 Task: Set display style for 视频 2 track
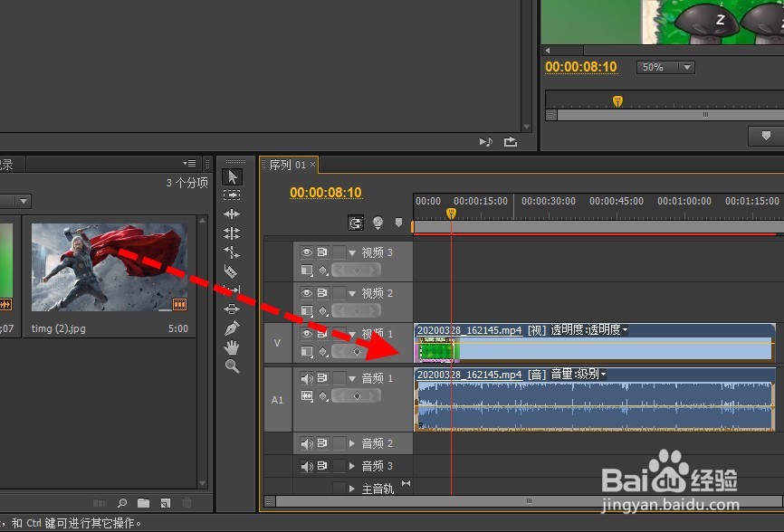307,310
